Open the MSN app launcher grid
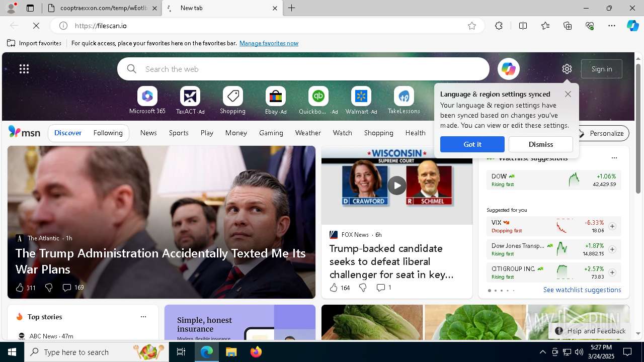 click(24, 69)
